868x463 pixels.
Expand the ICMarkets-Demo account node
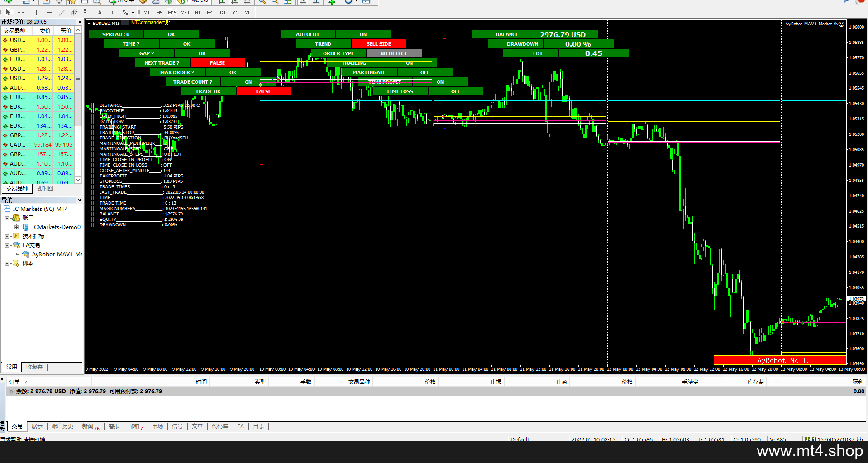(17, 227)
